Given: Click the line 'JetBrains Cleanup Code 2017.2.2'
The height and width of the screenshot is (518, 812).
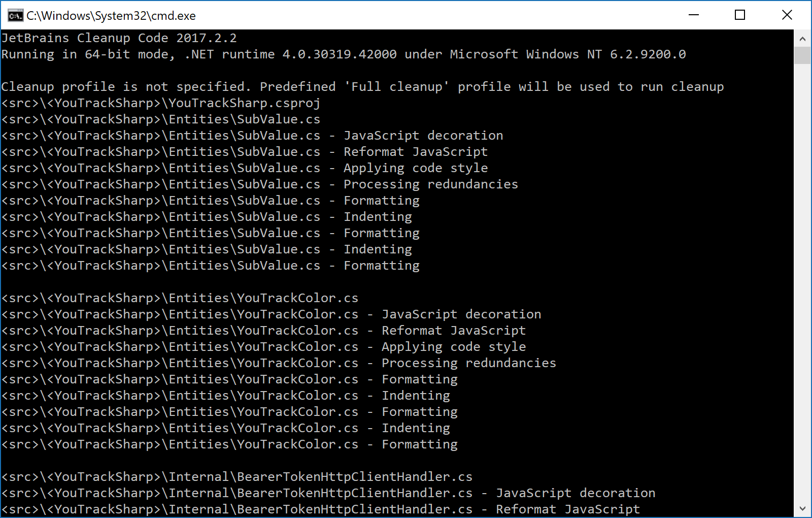Looking at the screenshot, I should [119, 38].
